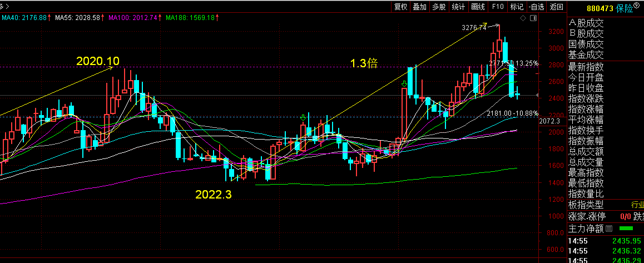Click the green down arrow near candle 2100
Screen dimensions: 644x263
click(303, 118)
